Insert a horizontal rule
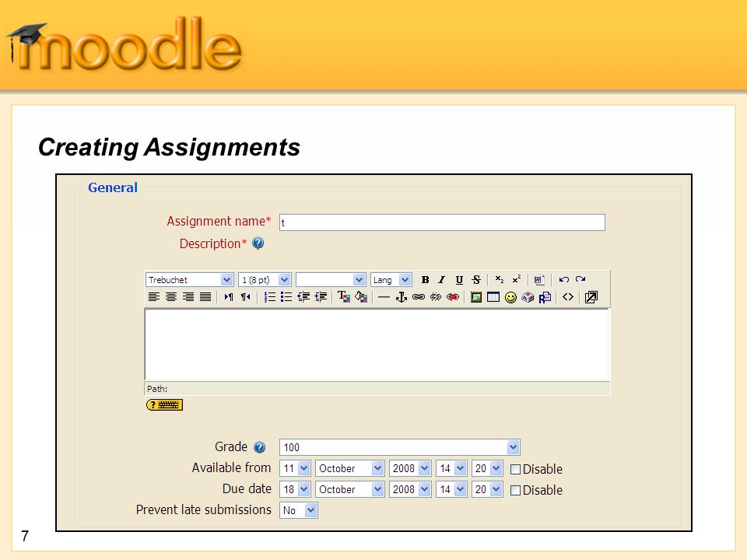Viewport: 747px width, 560px height. 384,297
